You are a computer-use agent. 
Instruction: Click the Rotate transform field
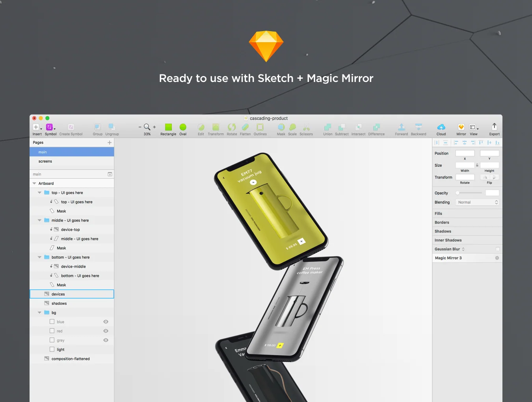click(x=465, y=177)
